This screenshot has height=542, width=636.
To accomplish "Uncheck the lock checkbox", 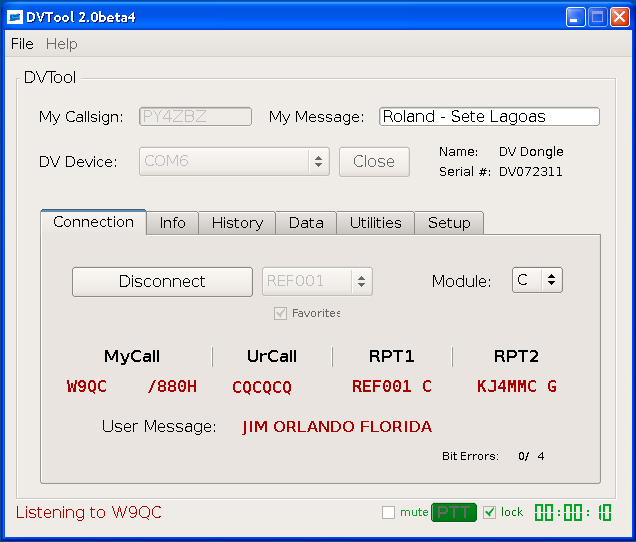I will coord(490,512).
